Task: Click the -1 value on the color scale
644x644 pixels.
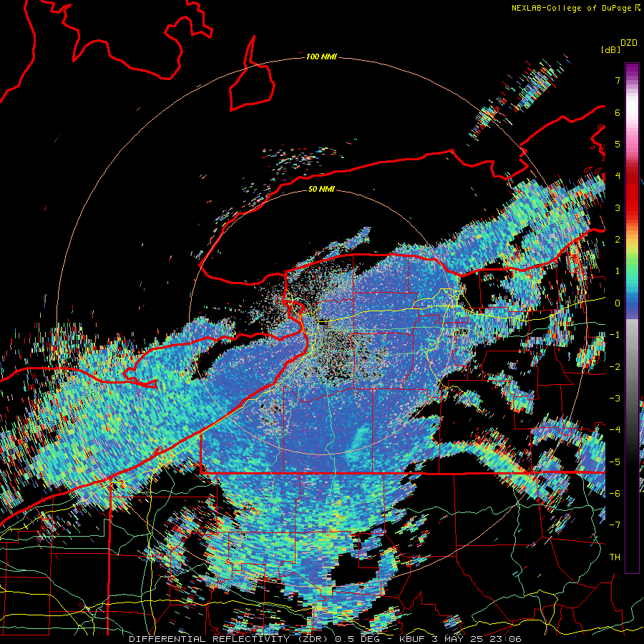Action: pyautogui.click(x=615, y=335)
